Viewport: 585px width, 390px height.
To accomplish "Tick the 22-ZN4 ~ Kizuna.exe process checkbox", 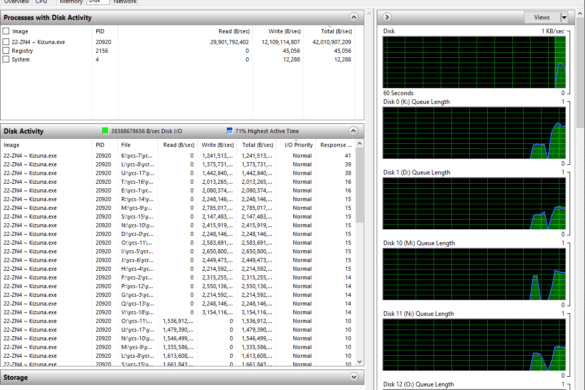I will coord(6,42).
